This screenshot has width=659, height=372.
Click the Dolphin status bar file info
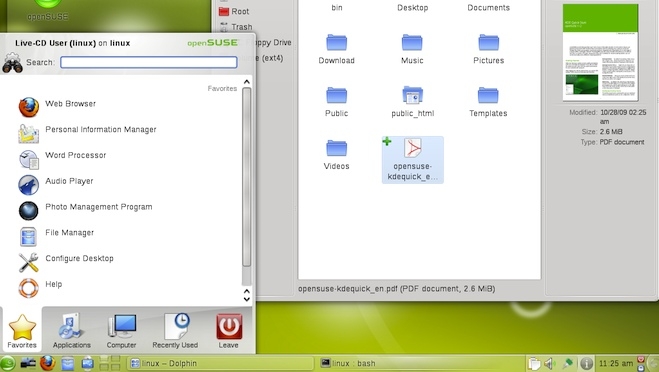point(397,289)
